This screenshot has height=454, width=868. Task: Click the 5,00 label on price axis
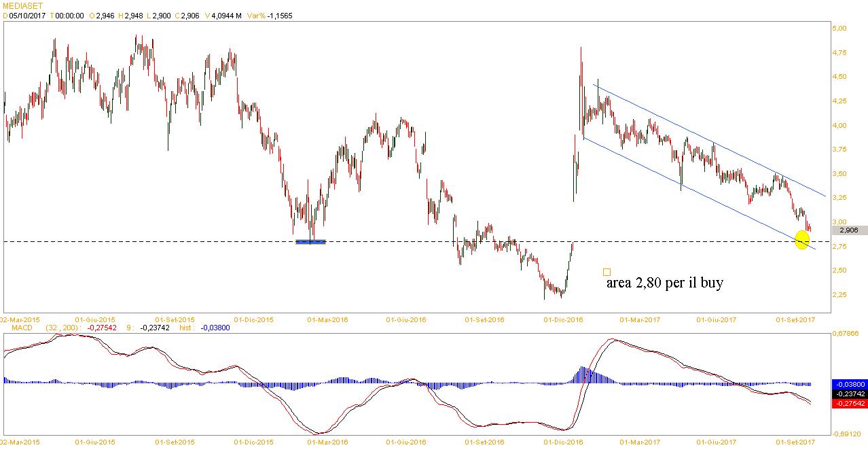[x=839, y=29]
